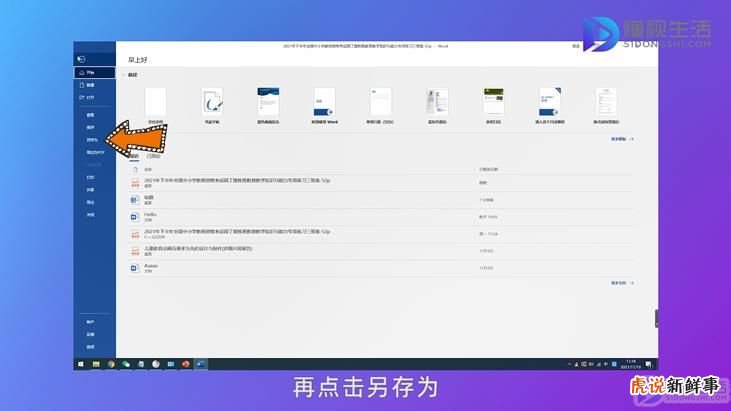Choose Export to PDF (导出为PDF) in the sidebar
This screenshot has width=731, height=411.
pos(95,152)
